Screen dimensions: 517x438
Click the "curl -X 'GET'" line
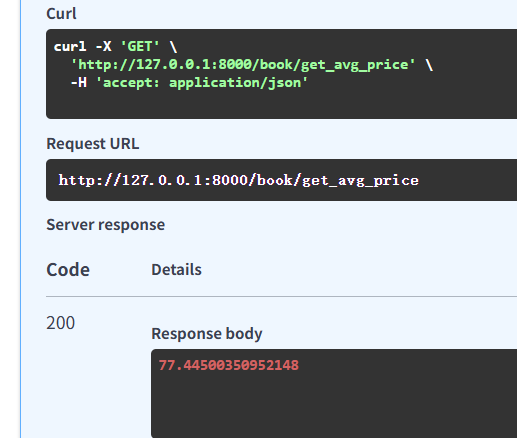coord(115,46)
